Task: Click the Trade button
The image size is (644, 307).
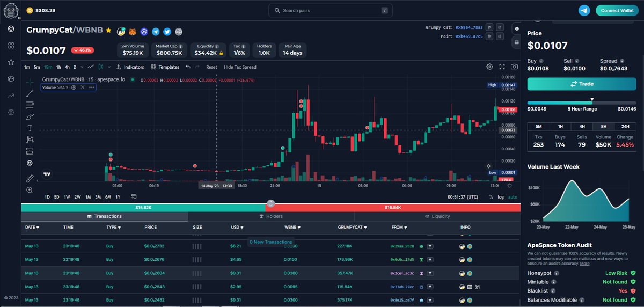Action: [x=582, y=84]
